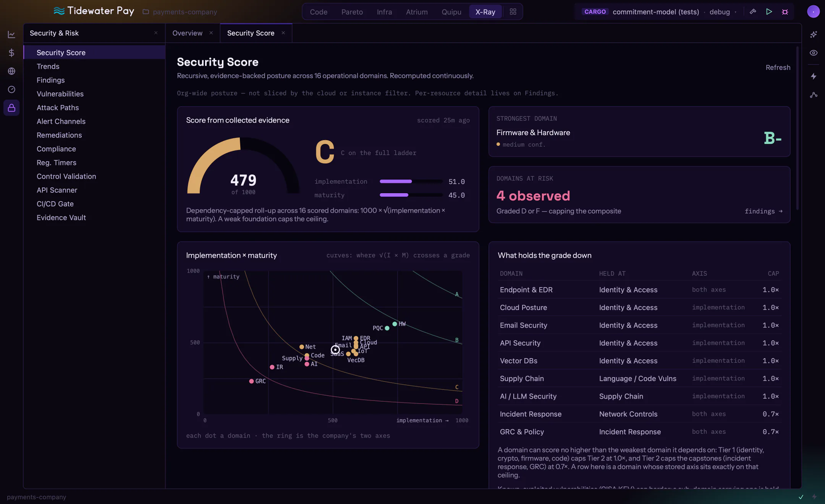Screen dimensions: 825x504
Task: Click the Refresh button
Action: coord(778,67)
